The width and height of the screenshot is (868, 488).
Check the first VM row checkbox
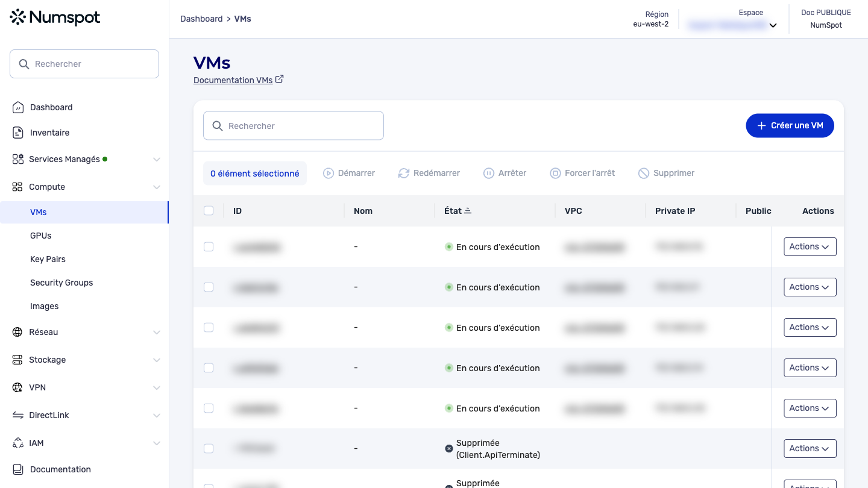[x=209, y=247]
